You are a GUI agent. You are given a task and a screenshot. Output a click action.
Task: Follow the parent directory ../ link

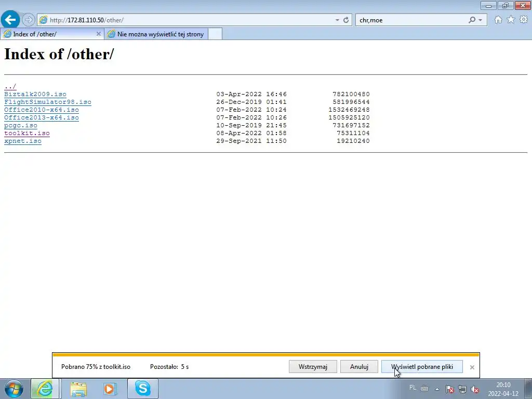click(10, 87)
